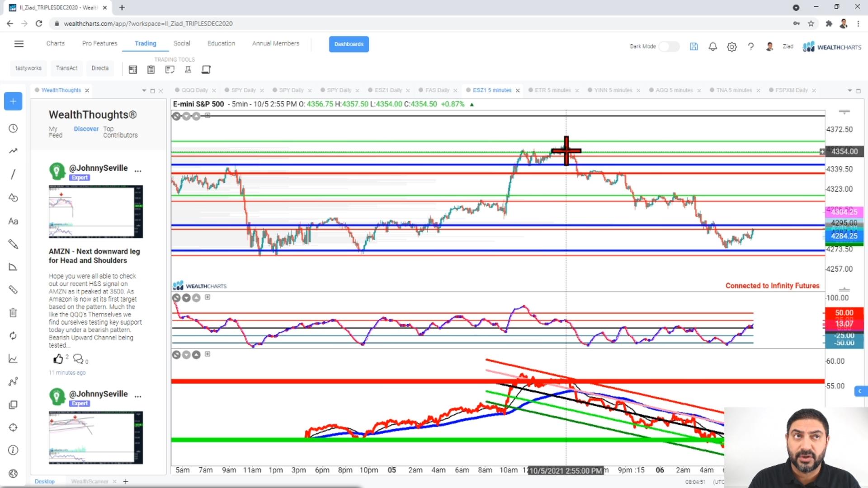
Task: Click the 4354.00 crosshair price marker
Action: pos(844,151)
